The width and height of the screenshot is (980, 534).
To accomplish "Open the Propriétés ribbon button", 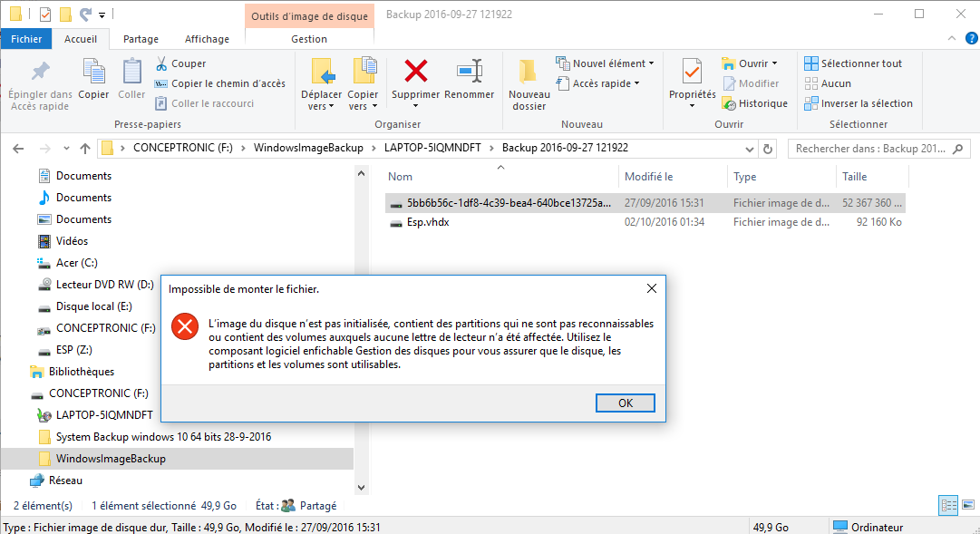I will pyautogui.click(x=692, y=83).
